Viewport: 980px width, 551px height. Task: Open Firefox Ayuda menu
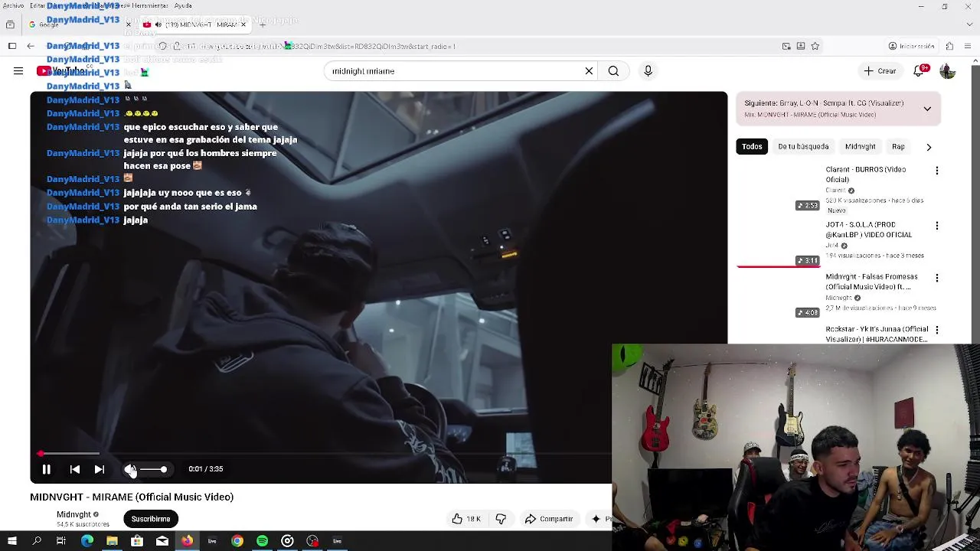[x=183, y=5]
